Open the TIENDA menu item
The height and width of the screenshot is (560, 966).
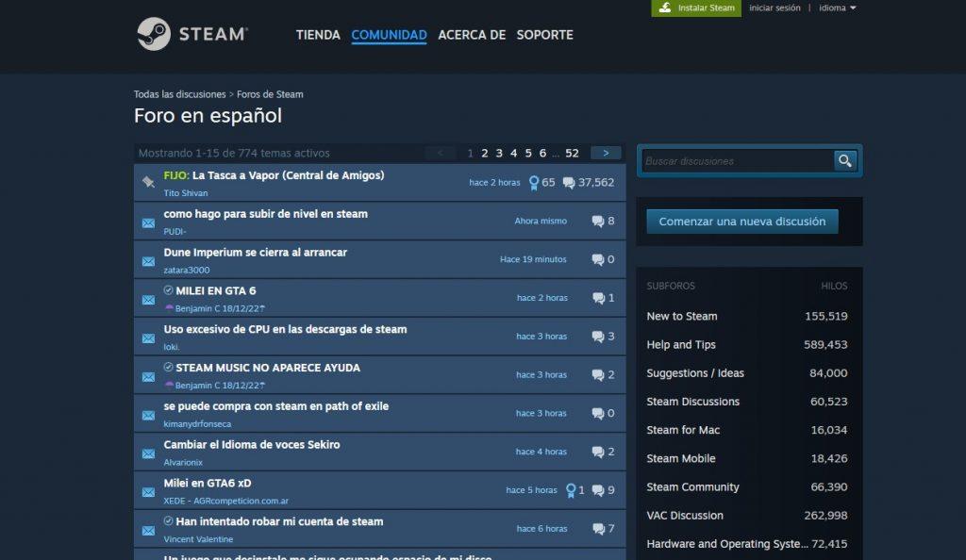(x=317, y=35)
